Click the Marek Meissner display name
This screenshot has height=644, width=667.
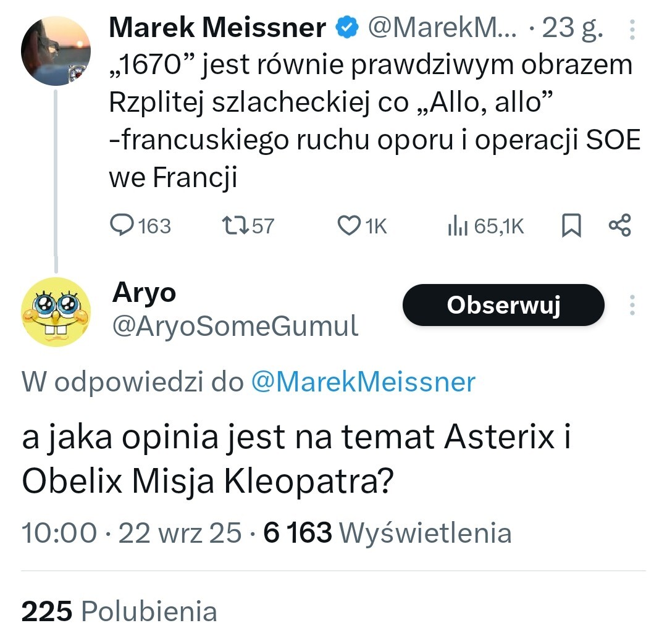point(217,28)
